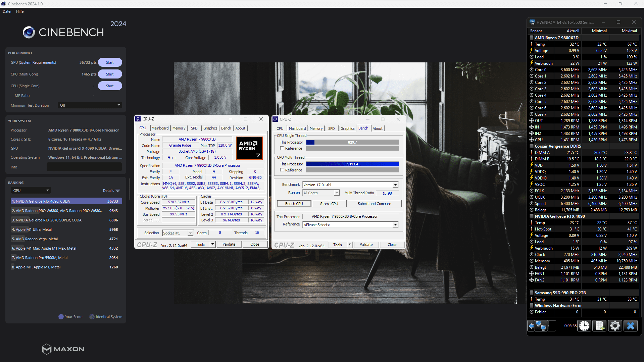
Task: Click the single thread 829.7 score bar
Action: click(352, 142)
